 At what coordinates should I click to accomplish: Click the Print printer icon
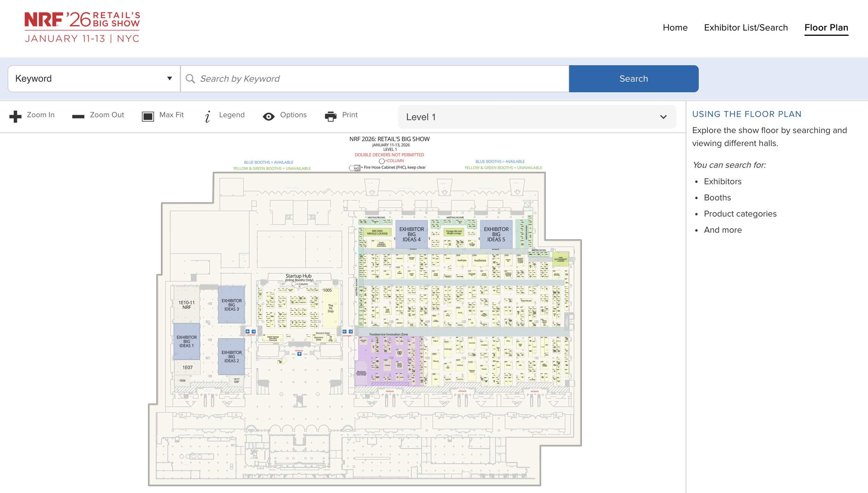(331, 116)
